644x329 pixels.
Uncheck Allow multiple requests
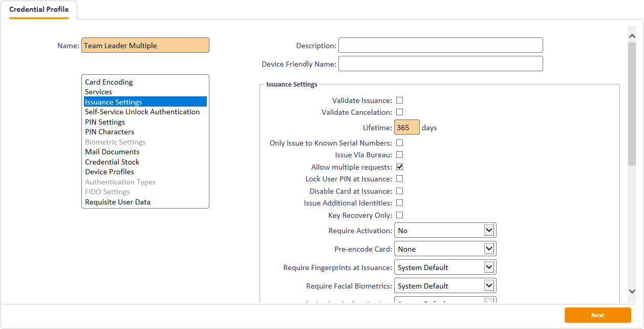[399, 167]
